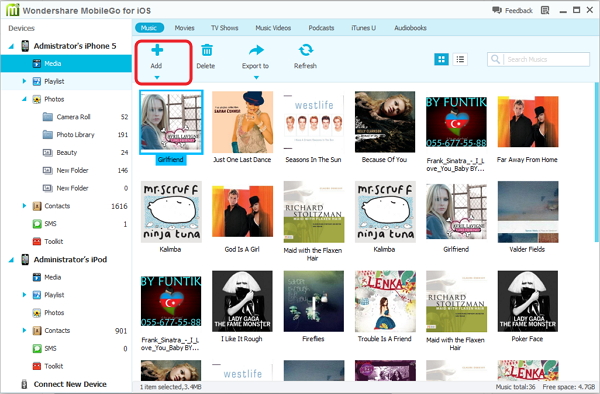Click the Add plus icon

click(x=157, y=50)
